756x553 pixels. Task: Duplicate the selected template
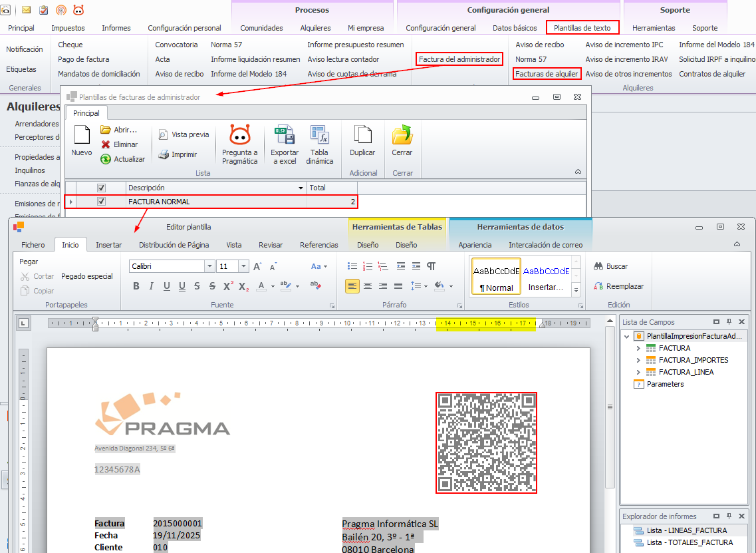(362, 134)
